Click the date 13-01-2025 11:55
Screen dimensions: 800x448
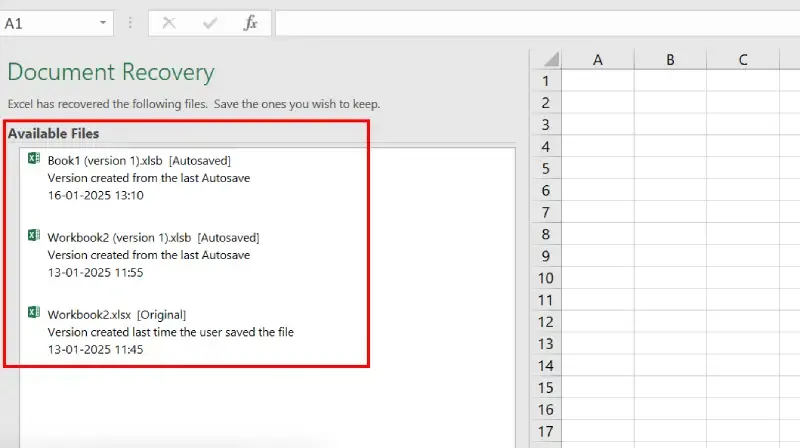95,272
